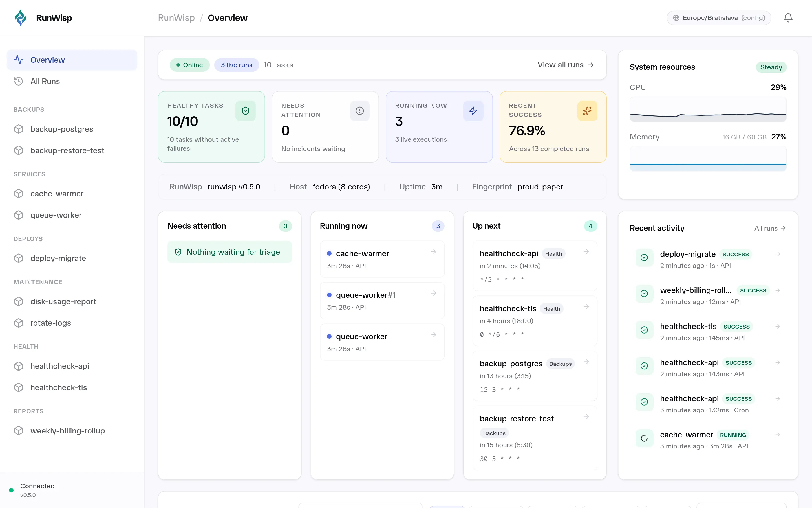Click the Needs attention count badge 0
The image size is (812, 508).
coord(285,226)
